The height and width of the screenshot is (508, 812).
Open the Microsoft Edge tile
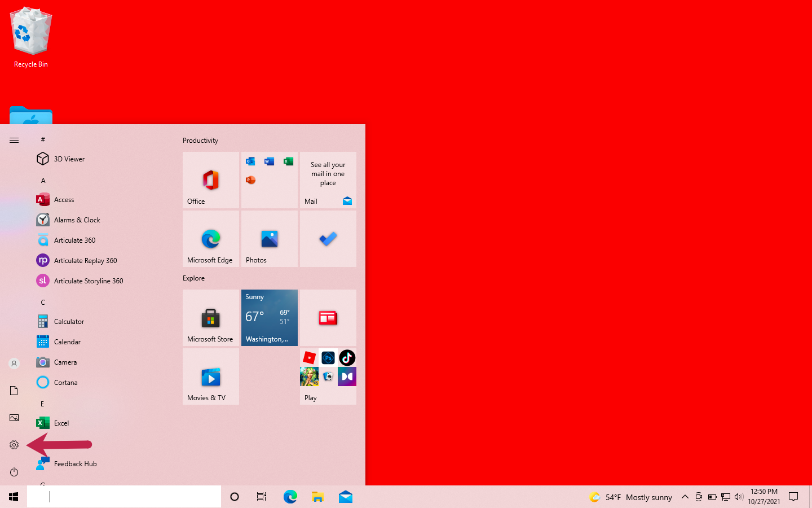coord(211,239)
